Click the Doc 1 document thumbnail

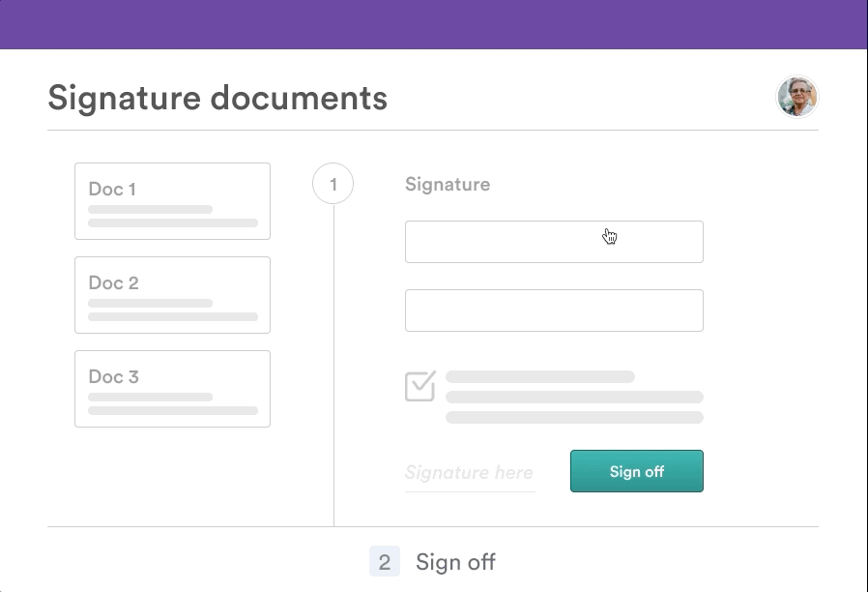tap(172, 200)
